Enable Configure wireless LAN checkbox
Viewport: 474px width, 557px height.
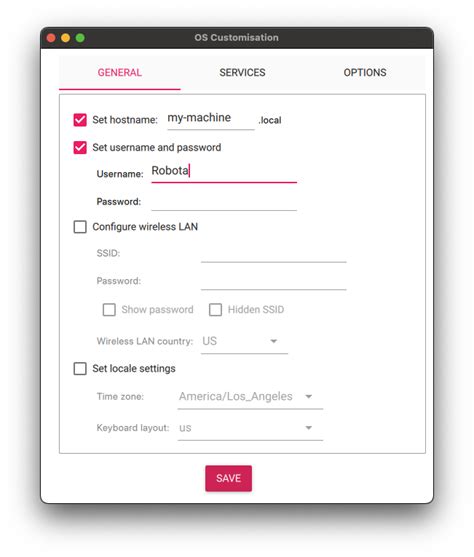click(x=80, y=227)
